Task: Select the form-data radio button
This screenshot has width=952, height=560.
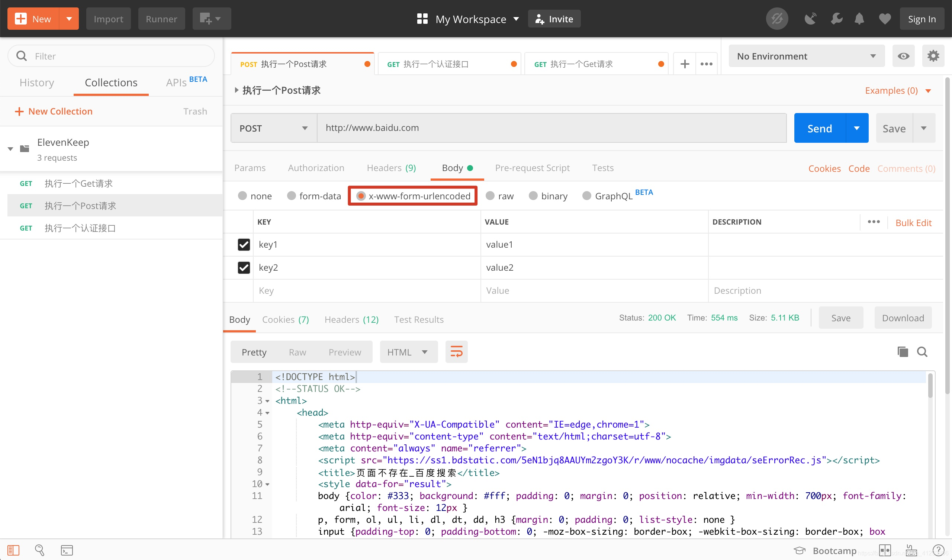Action: [x=291, y=196]
